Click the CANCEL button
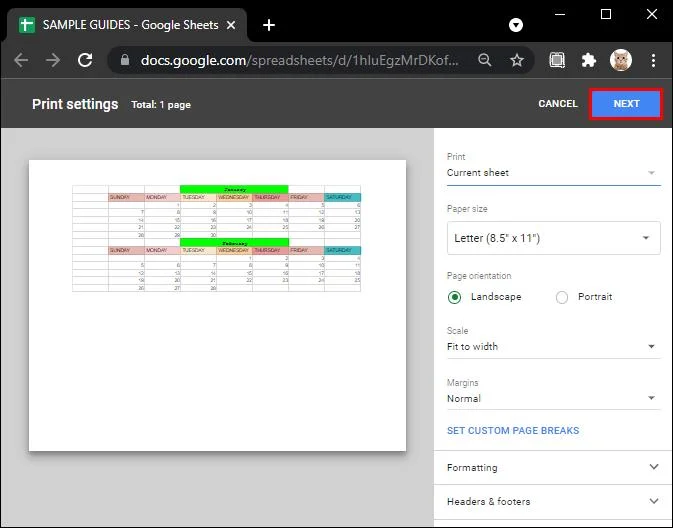Image resolution: width=673 pixels, height=528 pixels. coord(558,104)
